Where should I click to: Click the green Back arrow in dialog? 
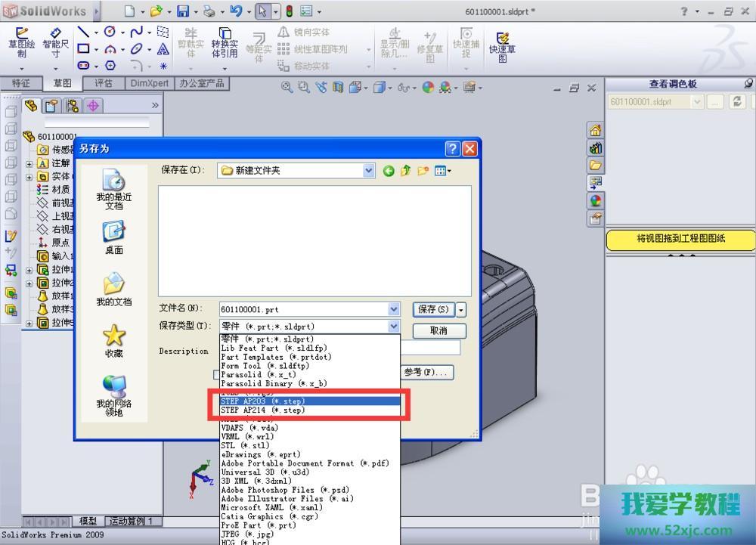point(389,171)
